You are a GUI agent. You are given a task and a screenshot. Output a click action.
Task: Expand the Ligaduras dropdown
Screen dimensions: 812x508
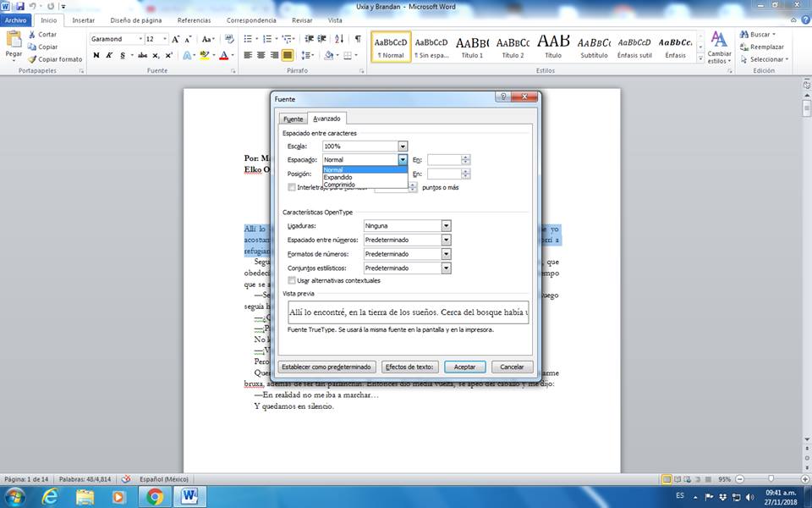tap(446, 226)
